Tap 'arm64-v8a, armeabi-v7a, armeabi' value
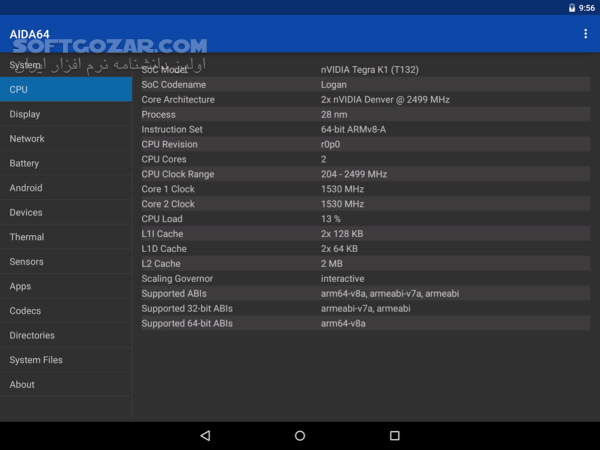 390,293
